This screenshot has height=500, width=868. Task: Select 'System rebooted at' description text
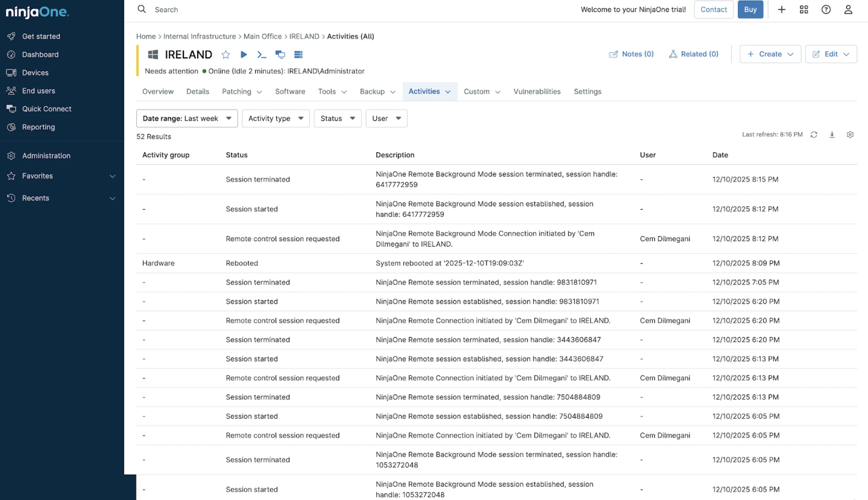(x=450, y=263)
